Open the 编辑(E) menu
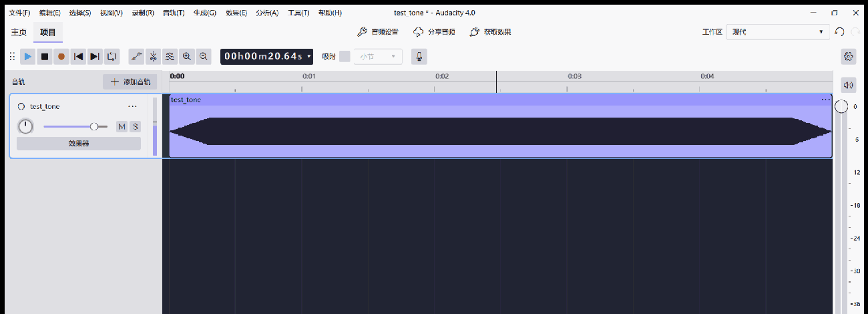 click(x=49, y=13)
